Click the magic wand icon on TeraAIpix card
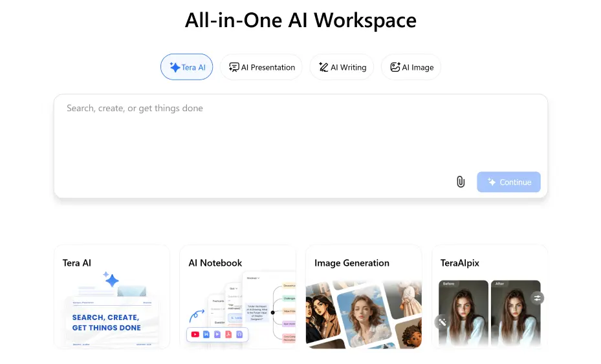The height and width of the screenshot is (364, 601). [x=442, y=322]
